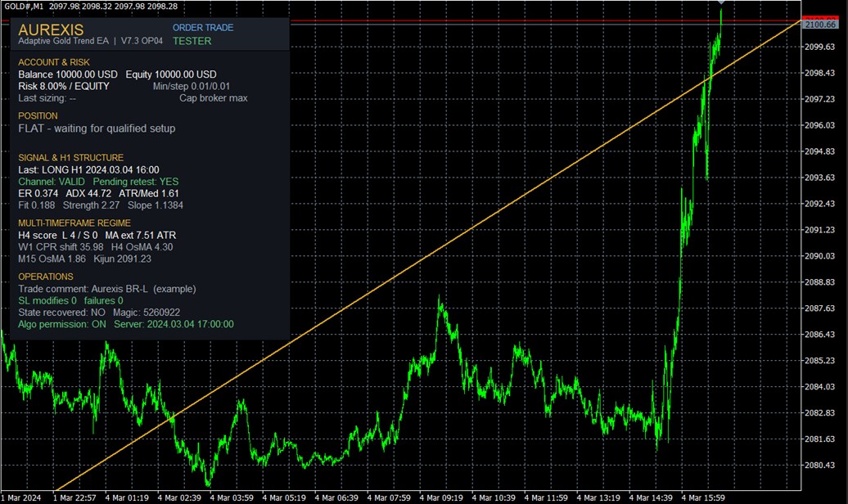This screenshot has height=504, width=848.
Task: Select the MA ext 7.51 ATR value
Action: coord(141,236)
